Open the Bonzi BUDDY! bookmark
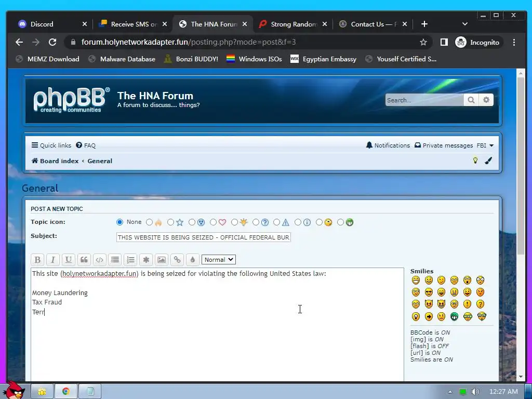The image size is (532, 399). click(x=191, y=59)
